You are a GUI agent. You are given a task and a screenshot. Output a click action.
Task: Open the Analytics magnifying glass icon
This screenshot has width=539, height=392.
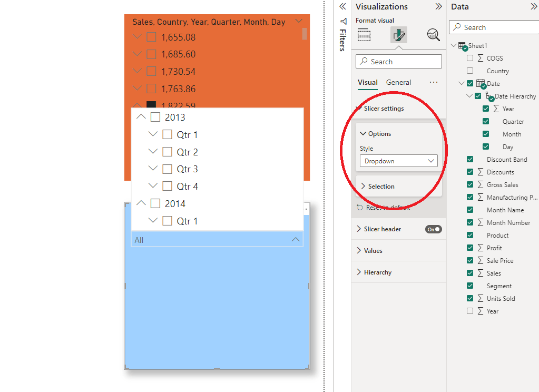[433, 35]
